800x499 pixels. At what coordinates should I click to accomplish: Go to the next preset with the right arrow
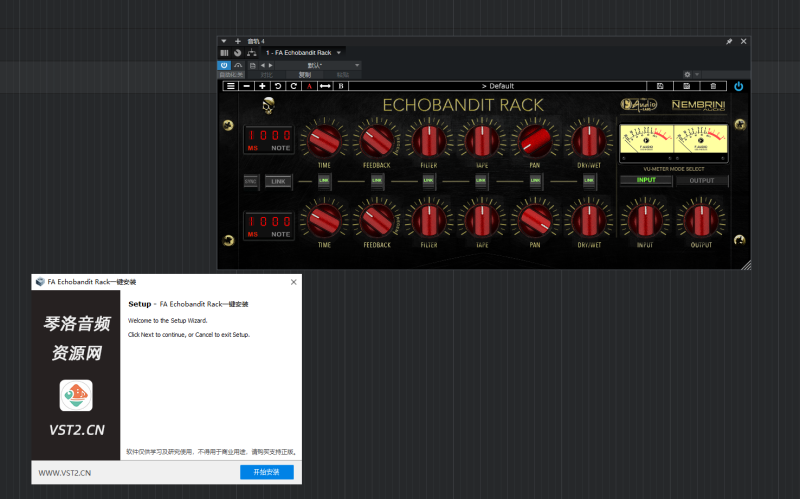pos(270,65)
